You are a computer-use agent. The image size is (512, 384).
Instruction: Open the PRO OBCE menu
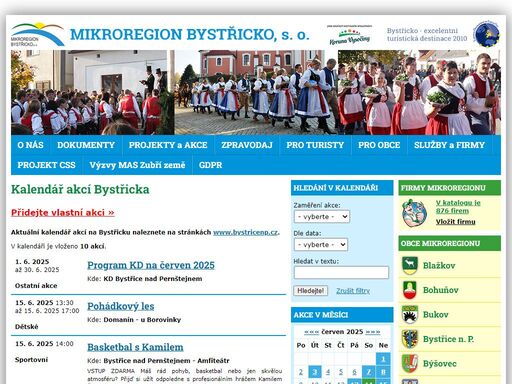pyautogui.click(x=379, y=145)
